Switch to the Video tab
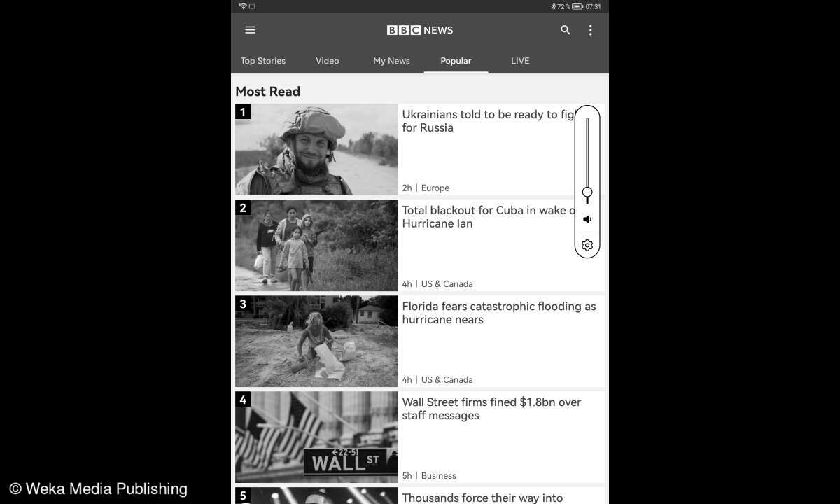The width and height of the screenshot is (840, 504). coord(327,61)
